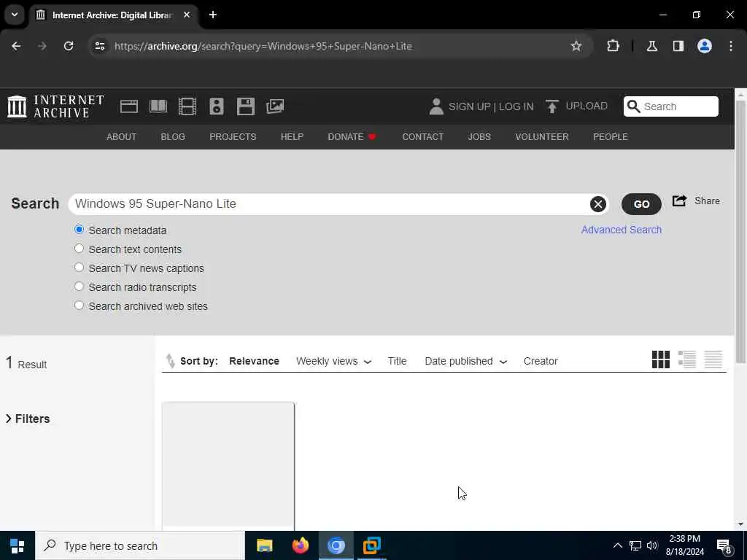747x560 pixels.
Task: Open Chrome side panel icon
Action: coord(678,46)
